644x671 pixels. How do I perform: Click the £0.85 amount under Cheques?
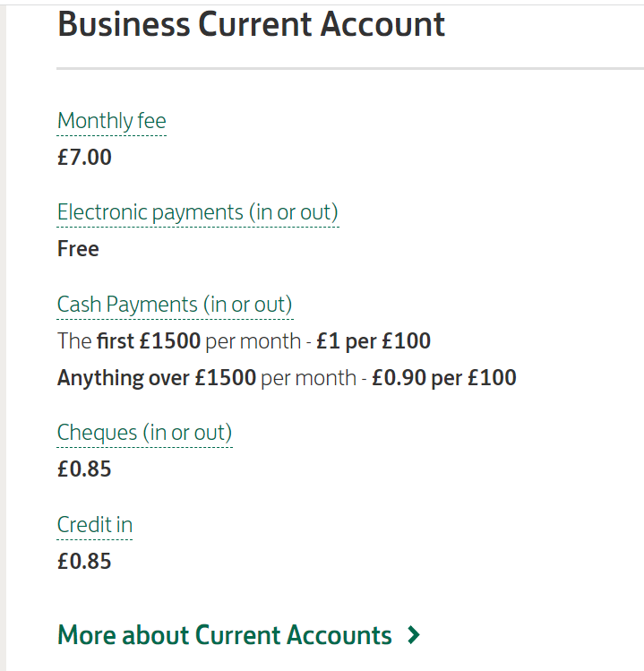tap(84, 469)
